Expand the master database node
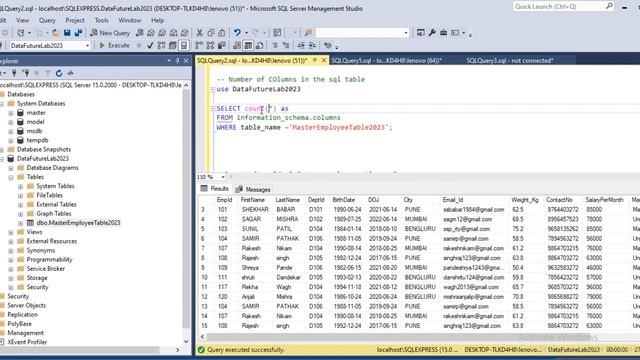The width and height of the screenshot is (640, 360). 11,113
